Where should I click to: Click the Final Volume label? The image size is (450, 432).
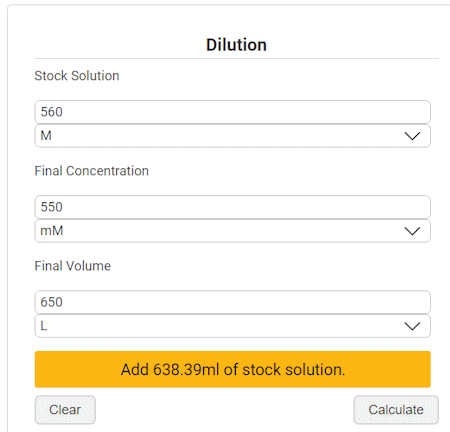[x=73, y=266]
